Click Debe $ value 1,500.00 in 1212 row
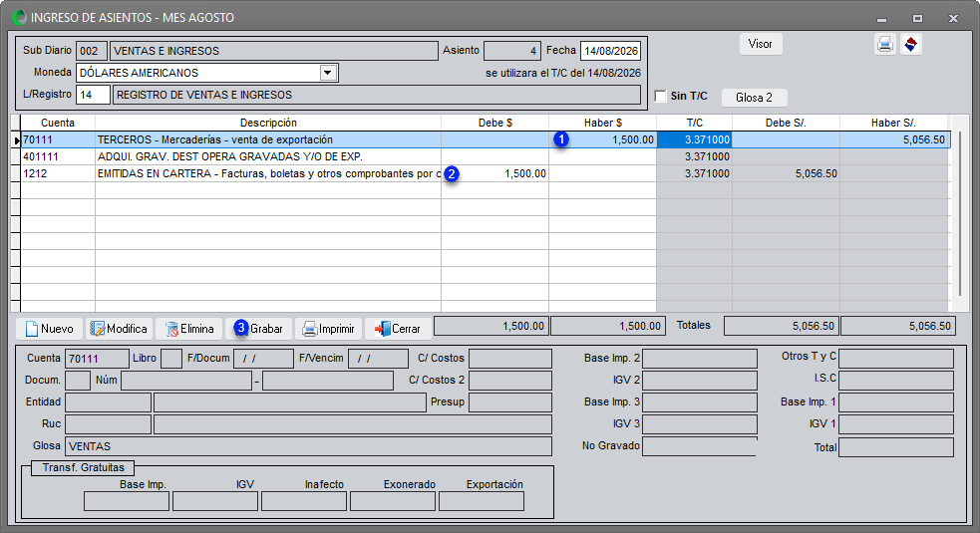Screen dimensions: 980x533 click(525, 173)
